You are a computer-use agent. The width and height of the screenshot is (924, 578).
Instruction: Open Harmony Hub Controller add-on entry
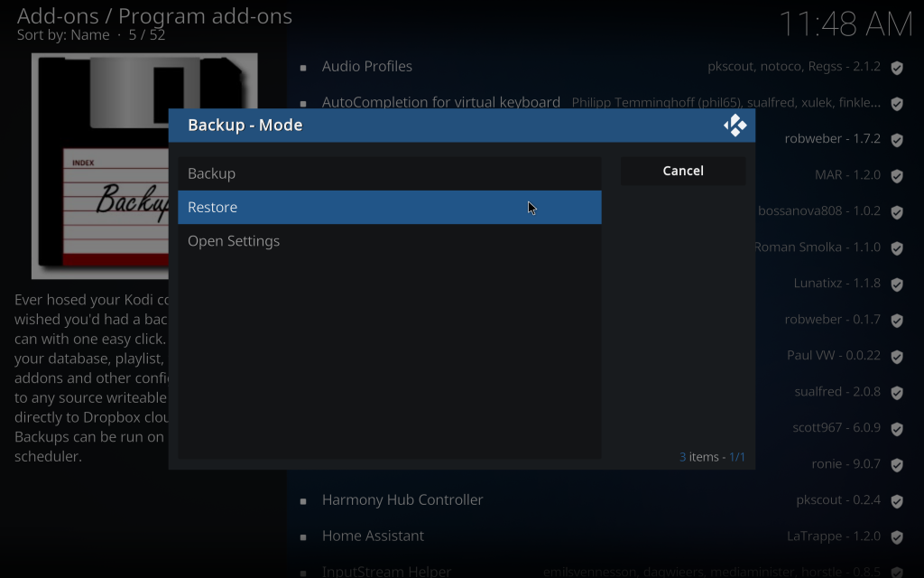402,500
